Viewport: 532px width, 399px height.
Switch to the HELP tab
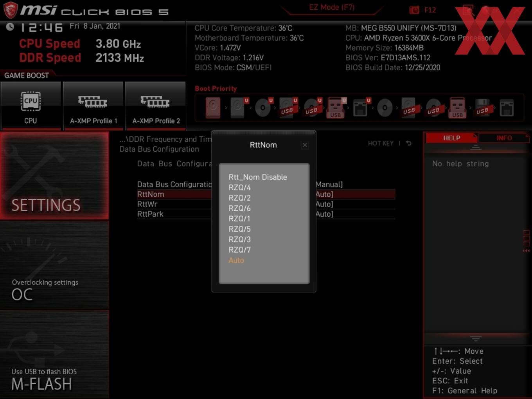(451, 138)
